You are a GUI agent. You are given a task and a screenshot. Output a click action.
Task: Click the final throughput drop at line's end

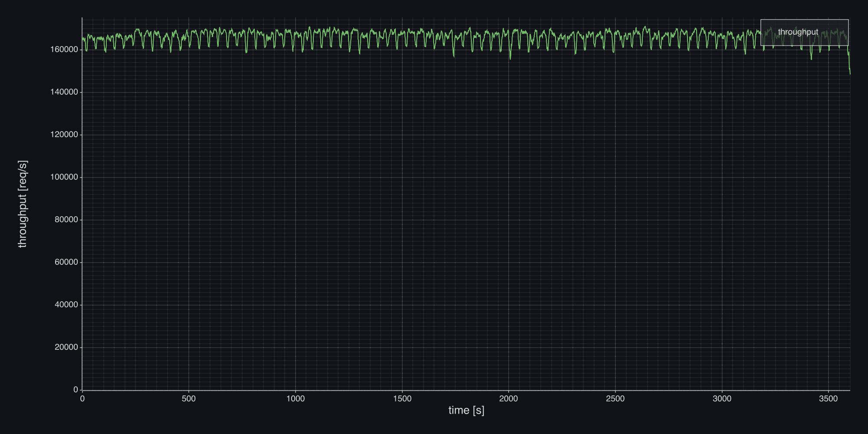pyautogui.click(x=850, y=73)
